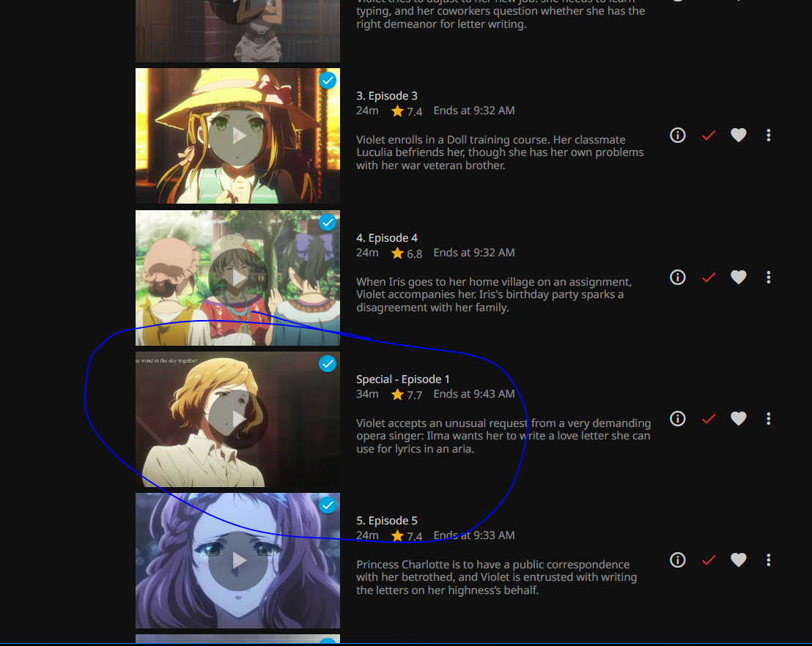The height and width of the screenshot is (646, 812).
Task: Open info for Special - Episode 1
Action: tap(677, 419)
